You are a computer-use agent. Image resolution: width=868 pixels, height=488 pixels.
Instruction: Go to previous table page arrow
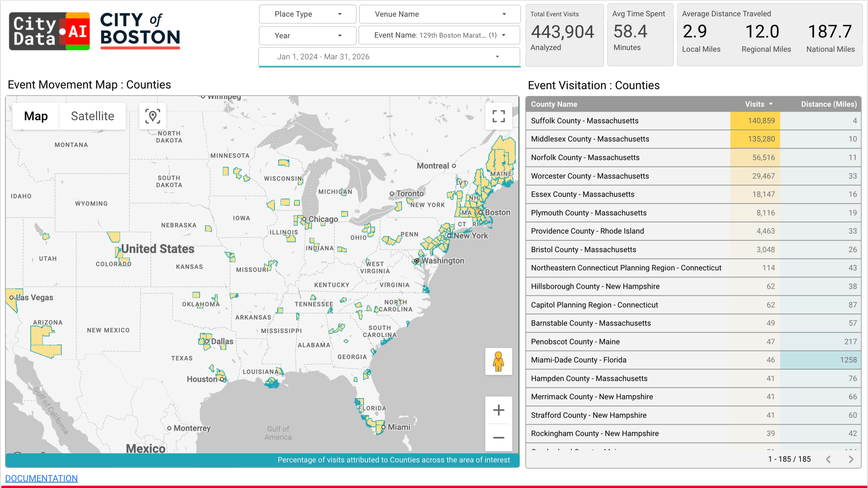(829, 459)
